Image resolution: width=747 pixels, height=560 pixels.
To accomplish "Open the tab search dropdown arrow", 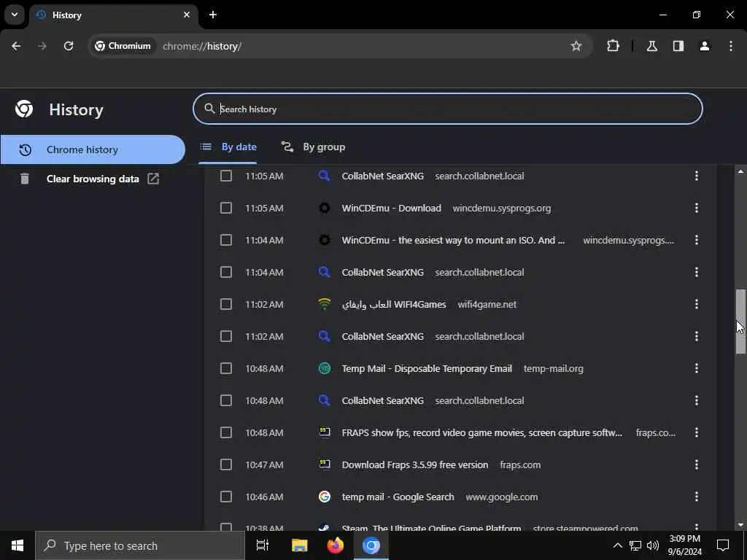I will click(15, 15).
